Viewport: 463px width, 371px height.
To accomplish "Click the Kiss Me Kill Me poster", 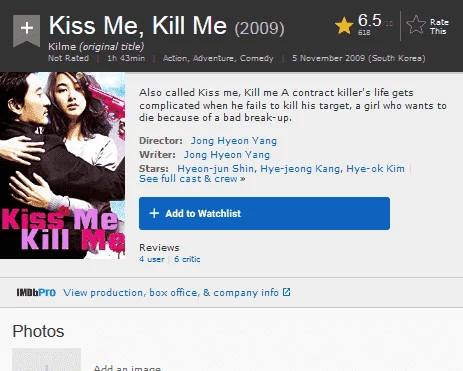I will (63, 165).
